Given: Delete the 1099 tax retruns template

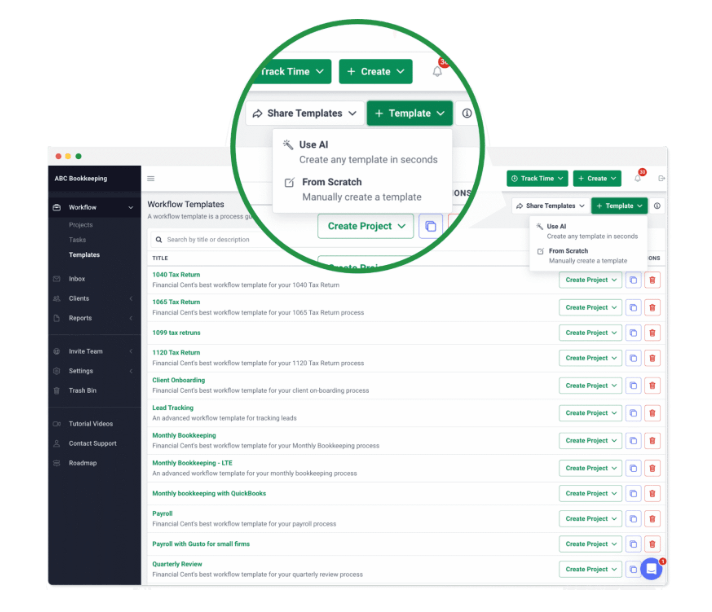Looking at the screenshot, I should pos(652,333).
